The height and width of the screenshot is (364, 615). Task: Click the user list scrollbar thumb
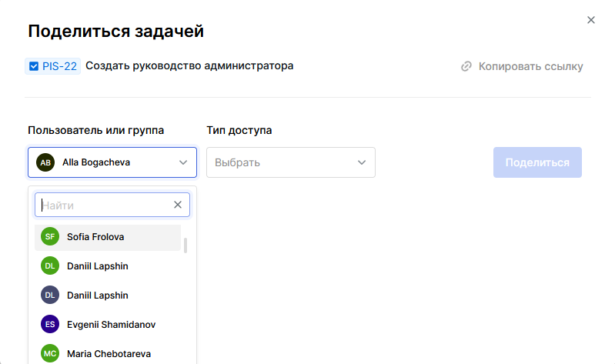[x=186, y=245]
